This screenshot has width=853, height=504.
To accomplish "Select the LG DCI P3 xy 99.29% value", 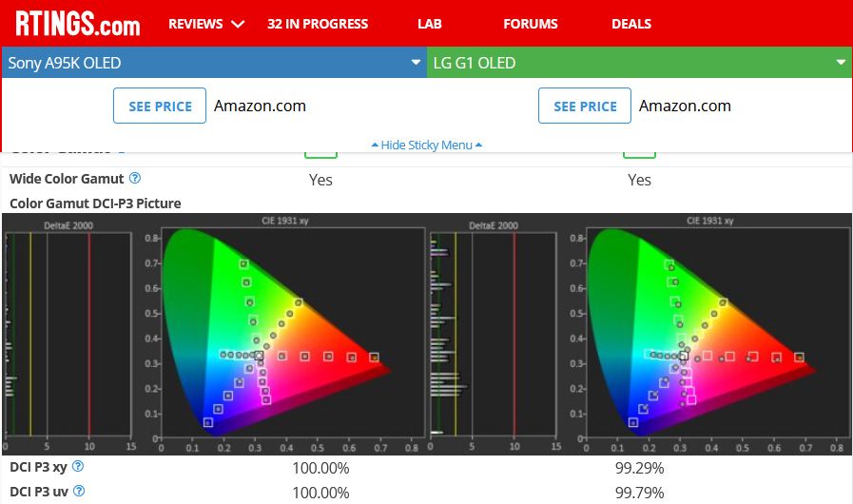I will [640, 468].
